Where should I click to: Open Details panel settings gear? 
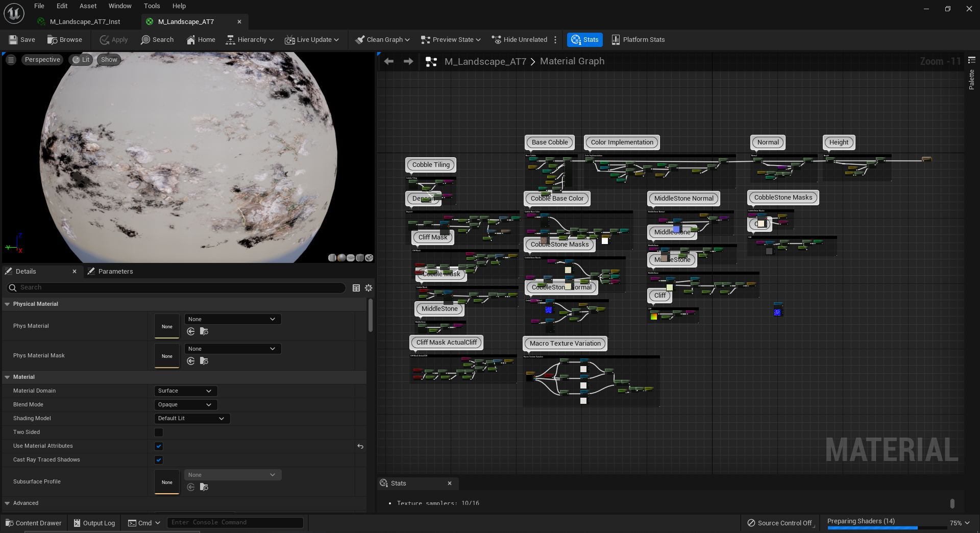coord(369,288)
